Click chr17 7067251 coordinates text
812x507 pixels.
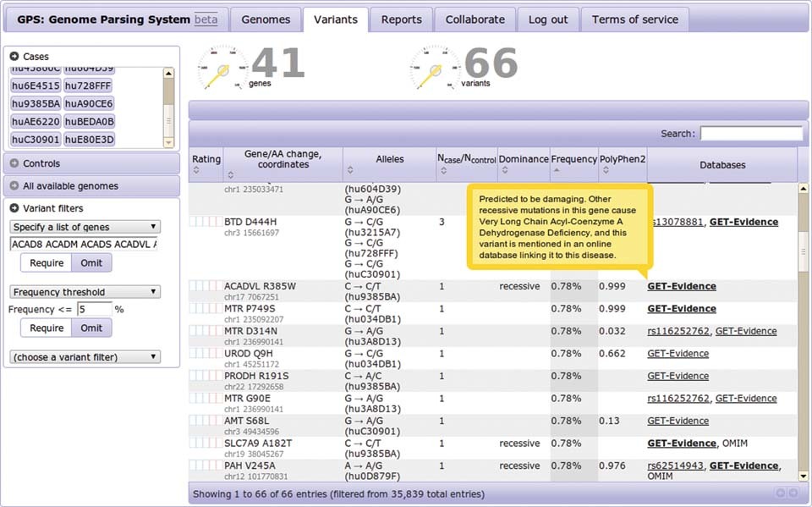[251, 297]
